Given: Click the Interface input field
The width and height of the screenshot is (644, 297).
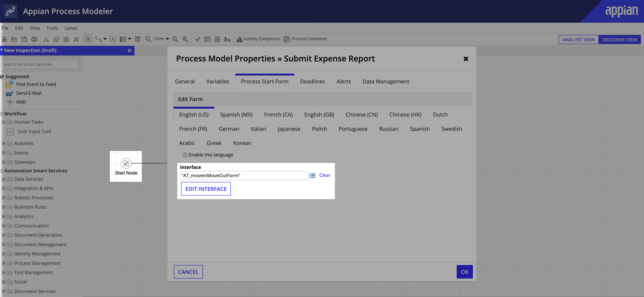Looking at the screenshot, I should click(244, 176).
